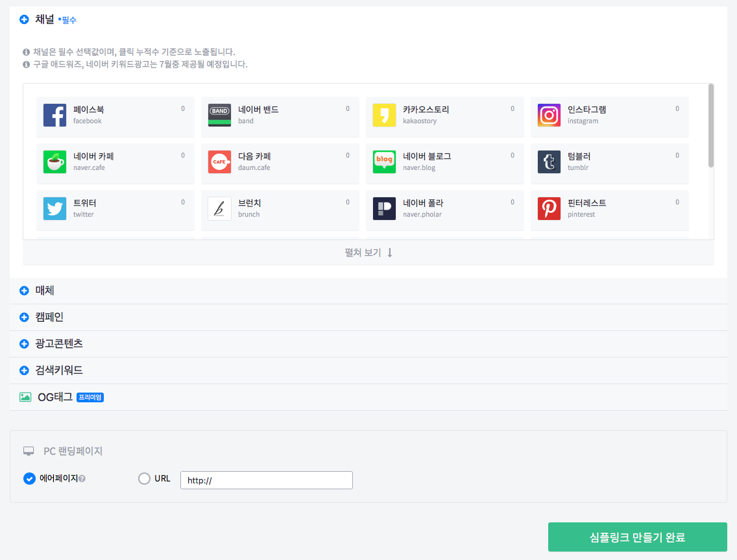Click the PC 랜딩페이지 heading
The height and width of the screenshot is (560, 737).
(73, 452)
